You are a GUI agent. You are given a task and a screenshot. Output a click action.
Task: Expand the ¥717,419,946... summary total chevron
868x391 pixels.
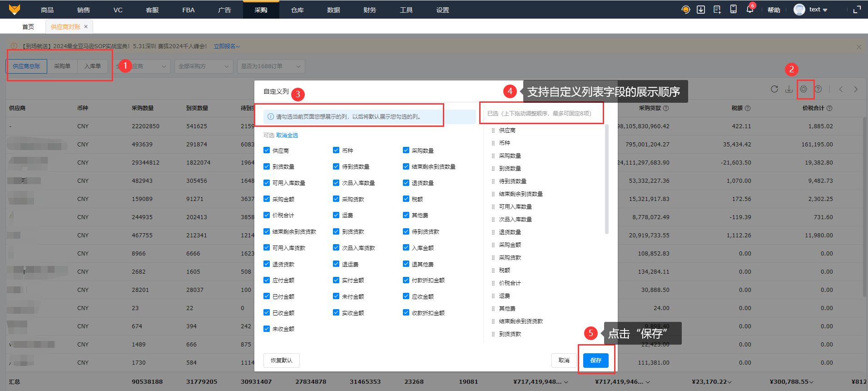[648, 382]
